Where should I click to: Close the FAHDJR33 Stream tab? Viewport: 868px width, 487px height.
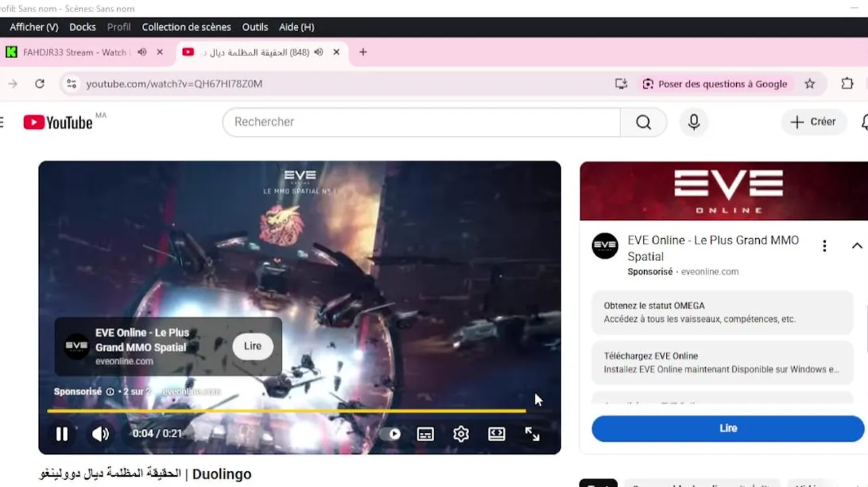point(160,52)
